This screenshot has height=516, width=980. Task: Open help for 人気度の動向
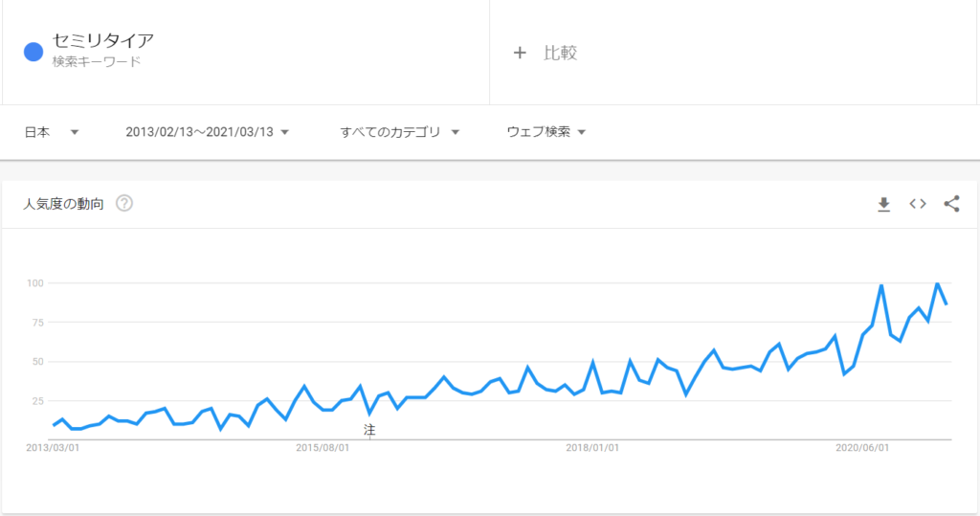click(124, 203)
